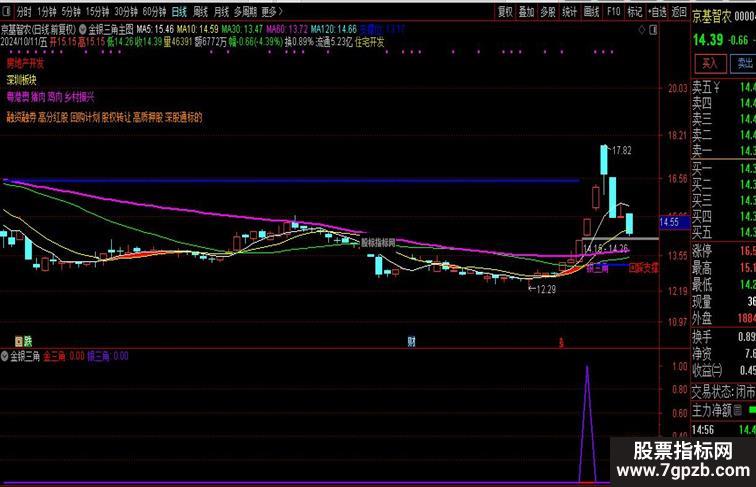Viewport: 756px width, 487px height.
Task: Add stock via +自选 button
Action: click(x=657, y=12)
